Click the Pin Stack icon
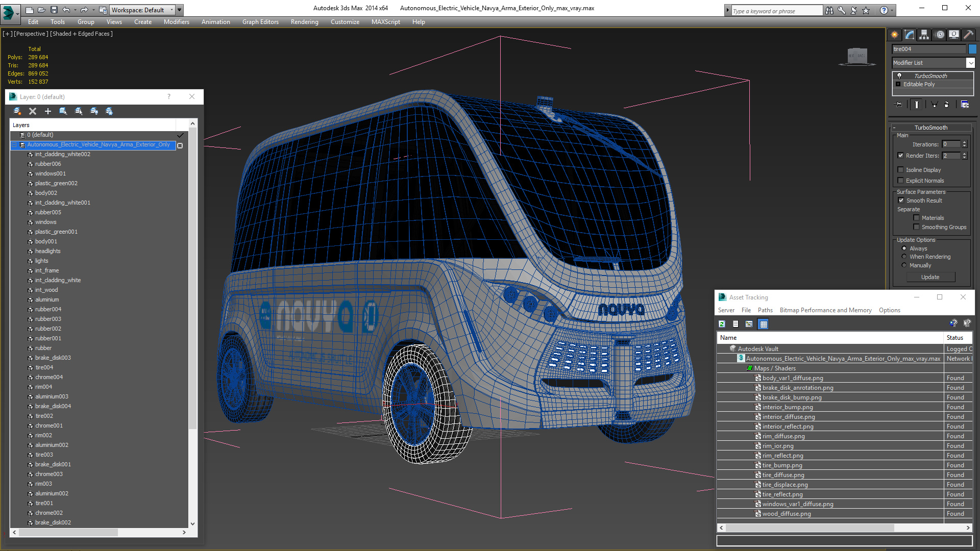 pos(899,104)
